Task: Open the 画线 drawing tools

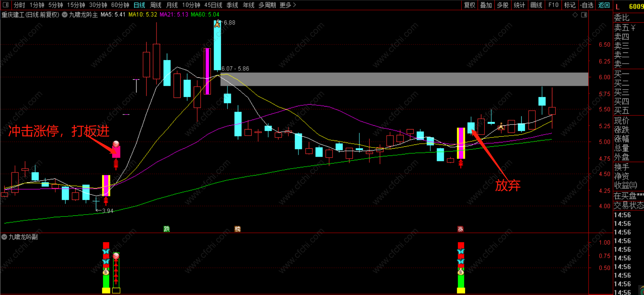Action: (536, 5)
